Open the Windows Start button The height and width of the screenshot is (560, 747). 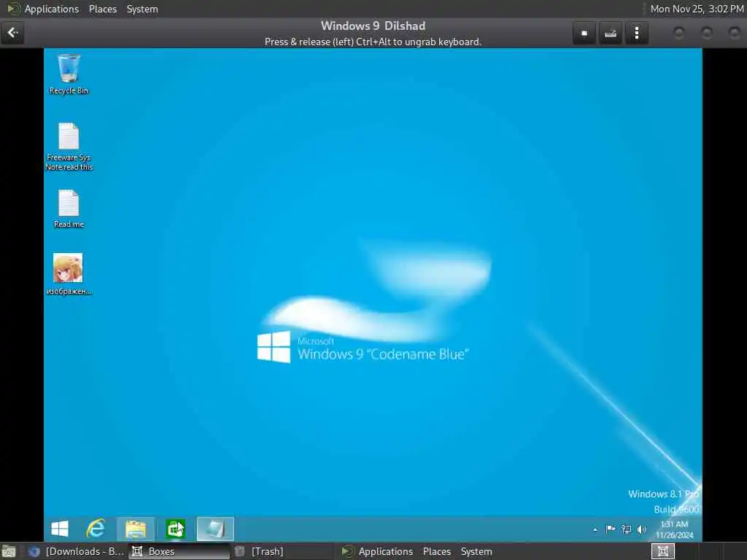pos(60,529)
